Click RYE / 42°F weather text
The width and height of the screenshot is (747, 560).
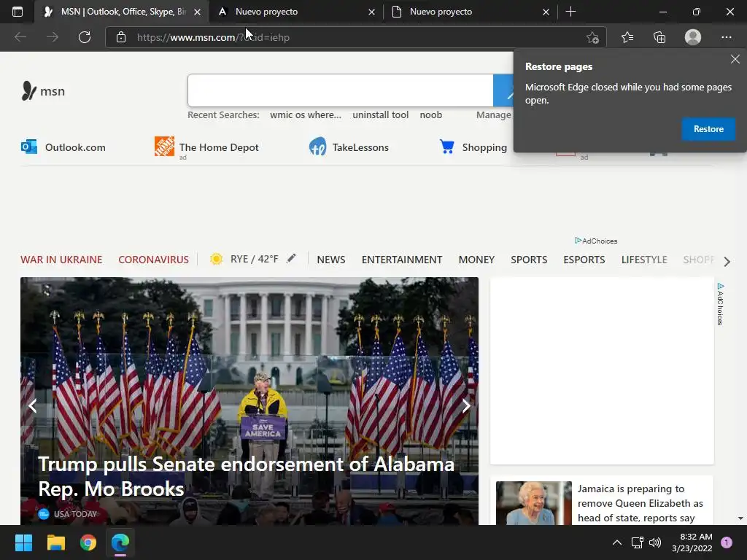(x=254, y=259)
